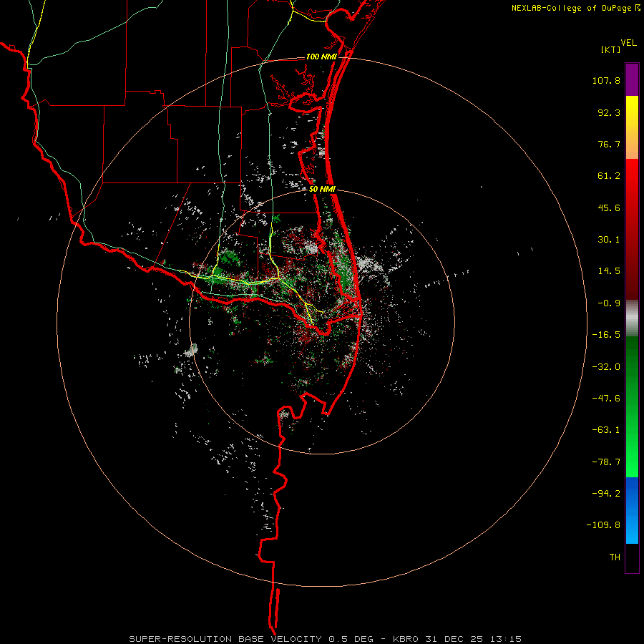Image resolution: width=644 pixels, height=644 pixels.
Task: Click the 30.1 legend value
Action: (x=609, y=240)
